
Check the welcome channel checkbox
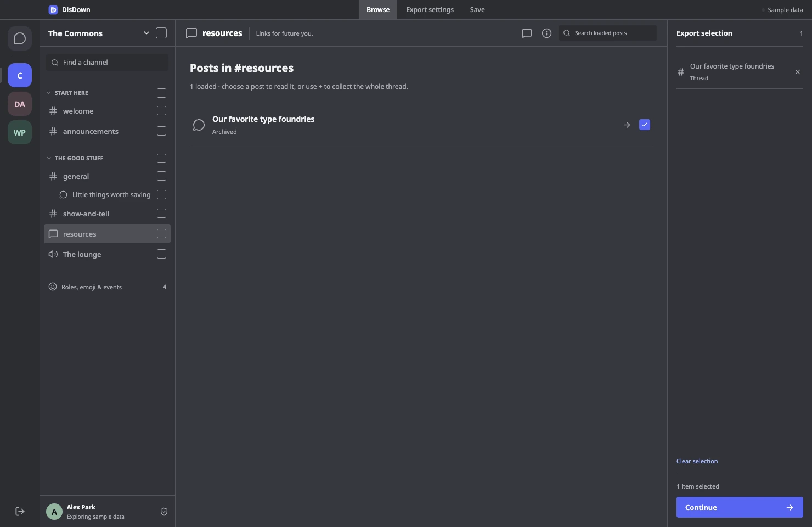pos(161,111)
